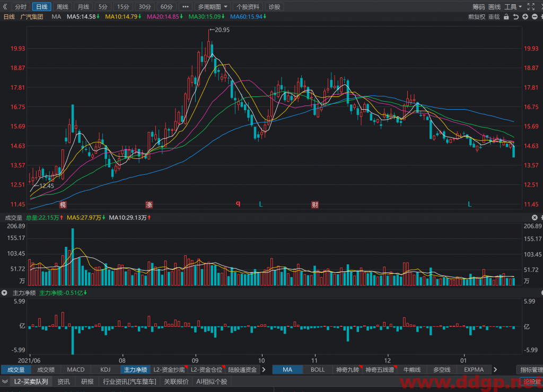Viewport: 543px width, 392px height.
Task: Open the 研报 research reports tab
Action: click(87, 381)
